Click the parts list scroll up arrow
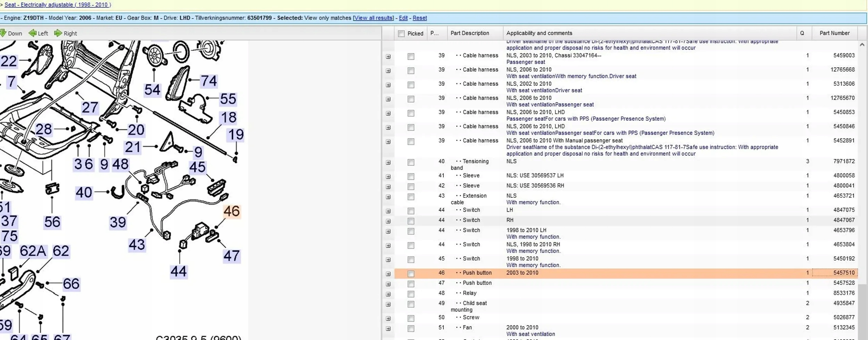This screenshot has width=868, height=340. [x=862, y=45]
